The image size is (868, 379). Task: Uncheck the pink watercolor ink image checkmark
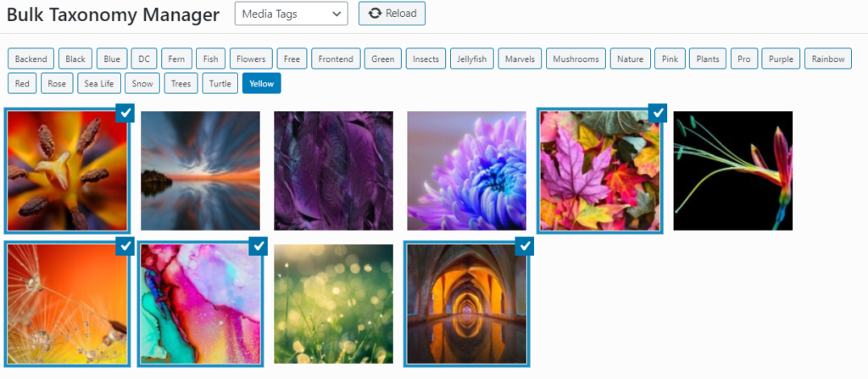pos(259,247)
